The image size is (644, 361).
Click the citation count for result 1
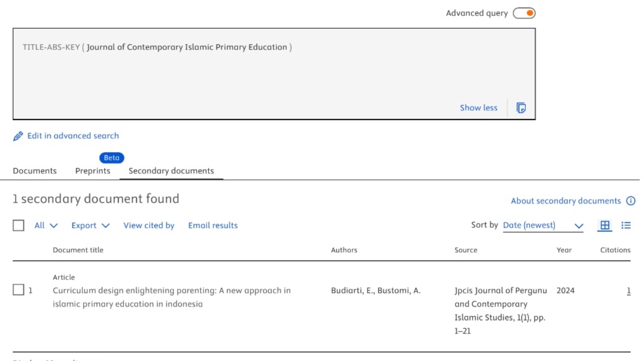[628, 291]
